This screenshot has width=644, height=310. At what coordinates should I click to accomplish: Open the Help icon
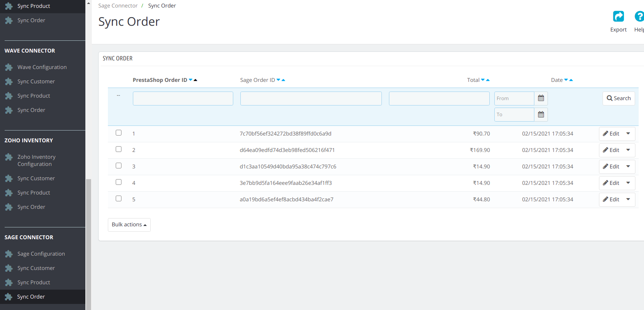[639, 16]
